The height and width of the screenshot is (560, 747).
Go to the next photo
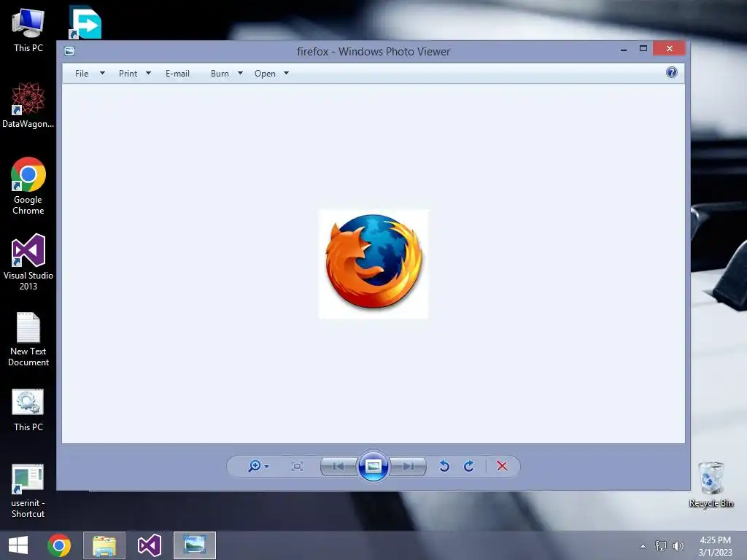point(409,466)
